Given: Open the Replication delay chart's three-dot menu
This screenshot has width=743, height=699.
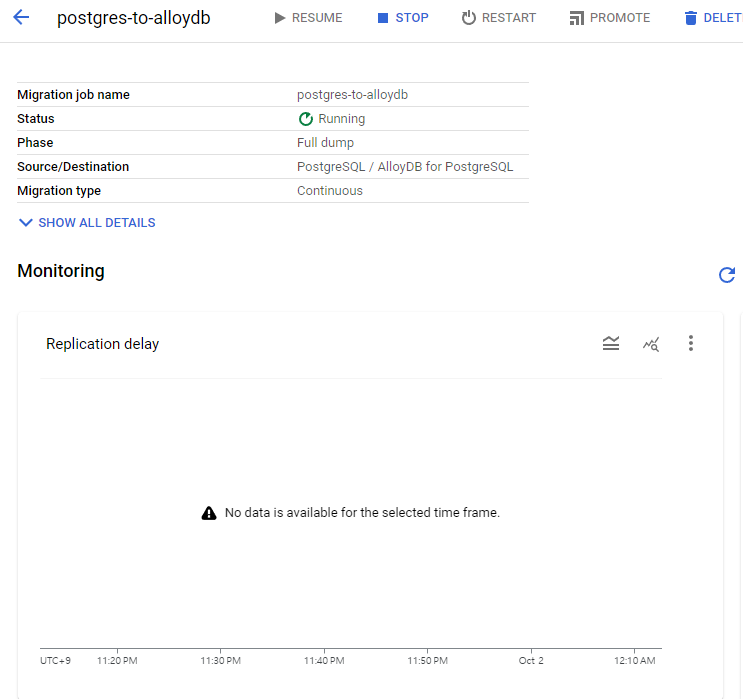Looking at the screenshot, I should [x=691, y=343].
